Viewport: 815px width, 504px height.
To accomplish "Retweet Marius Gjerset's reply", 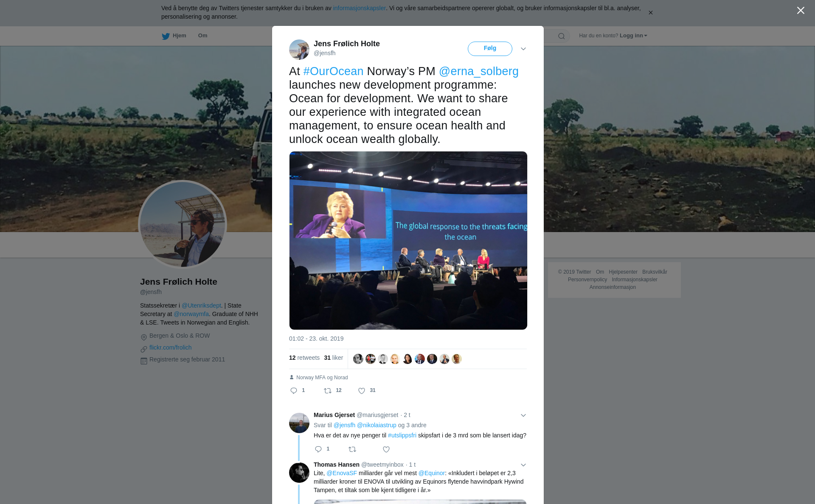I will (352, 449).
